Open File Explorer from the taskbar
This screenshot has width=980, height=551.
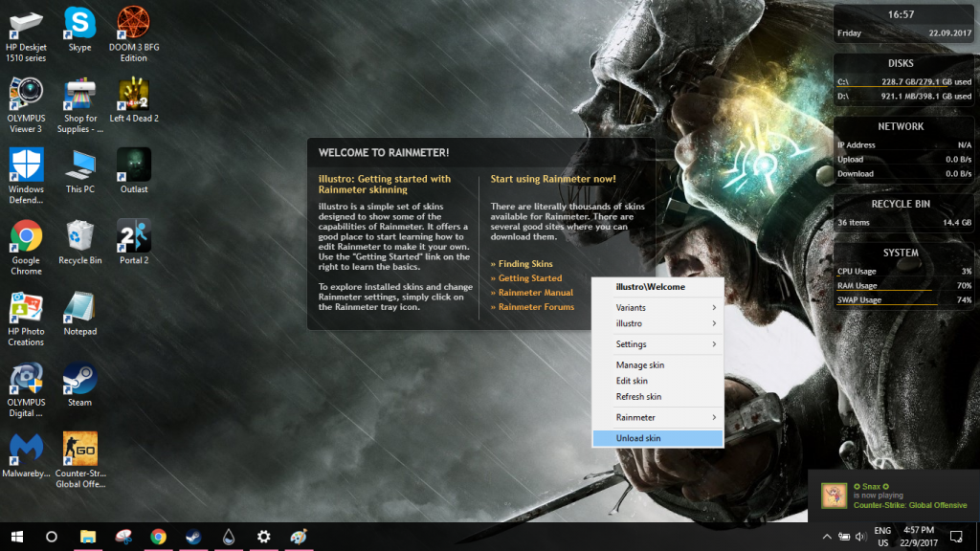[87, 537]
